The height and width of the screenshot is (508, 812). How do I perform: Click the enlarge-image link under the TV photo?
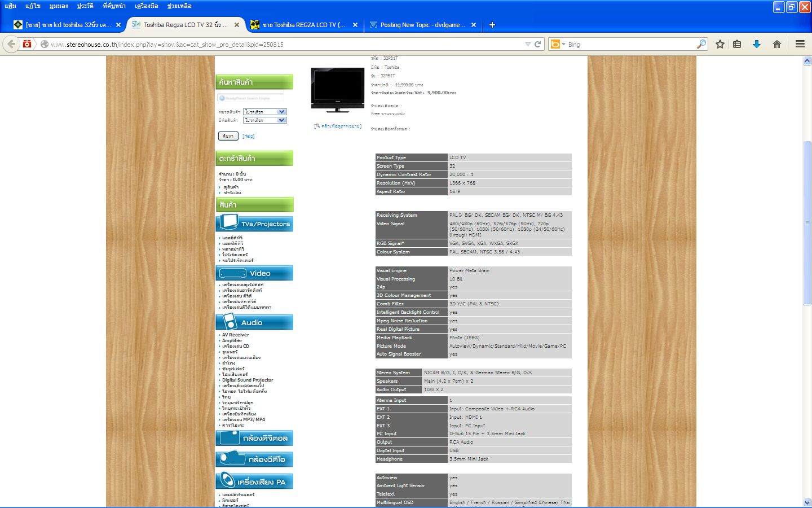coord(338,126)
